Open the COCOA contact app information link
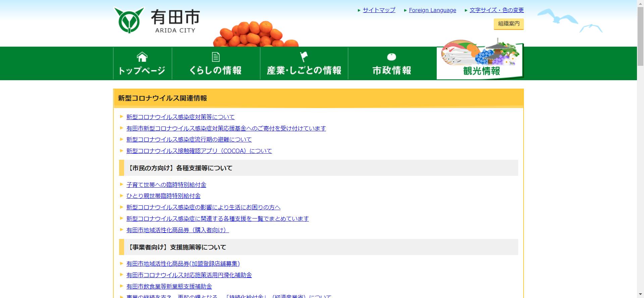 199,151
